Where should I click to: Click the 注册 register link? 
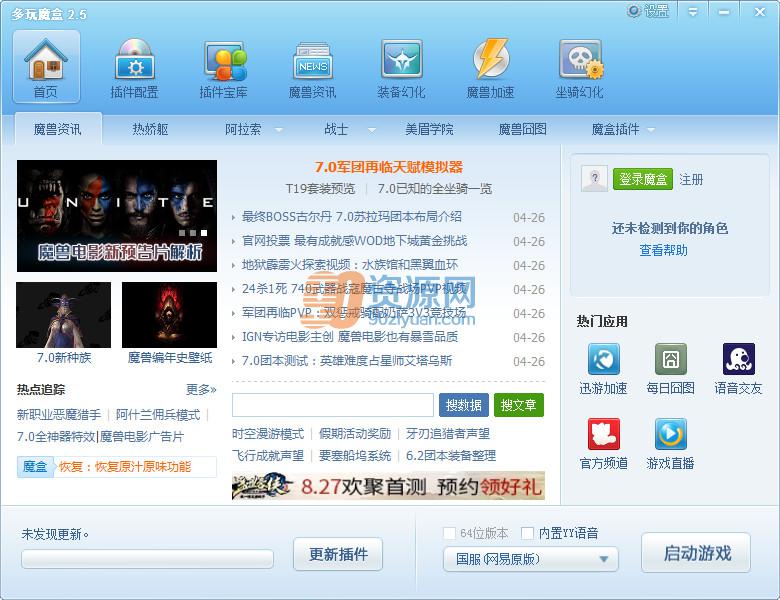[x=691, y=179]
